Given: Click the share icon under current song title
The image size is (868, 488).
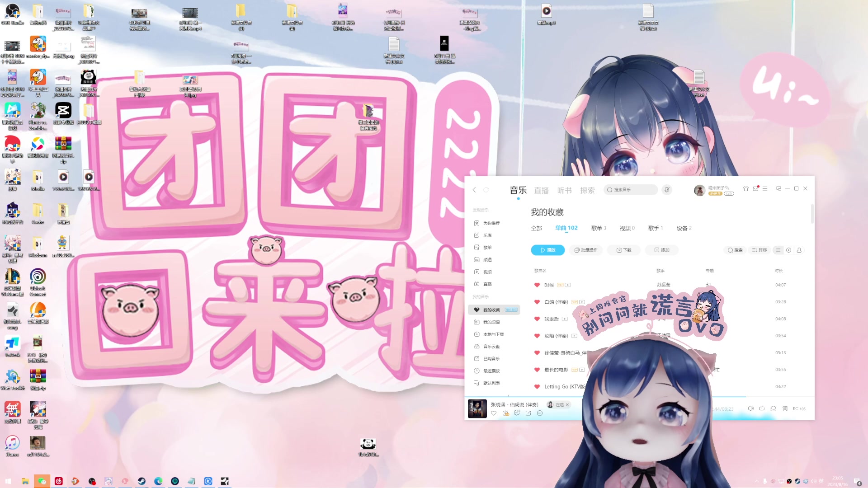Looking at the screenshot, I should pos(528,413).
